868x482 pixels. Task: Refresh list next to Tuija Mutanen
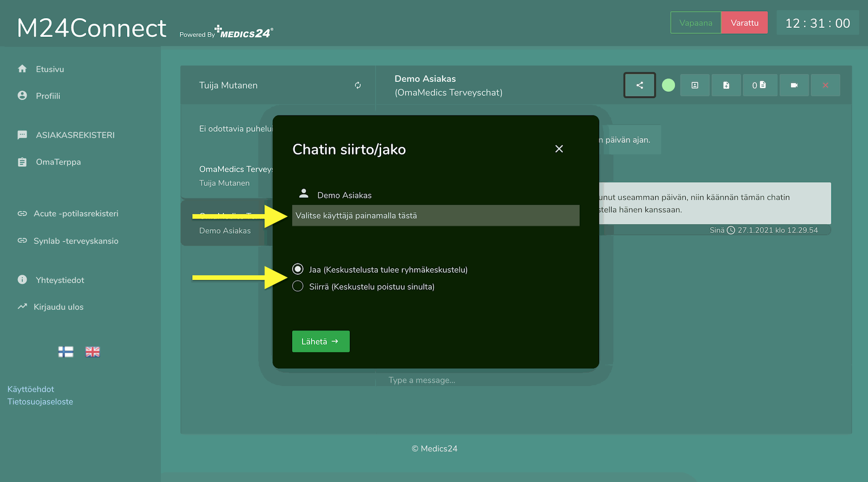[x=357, y=85]
